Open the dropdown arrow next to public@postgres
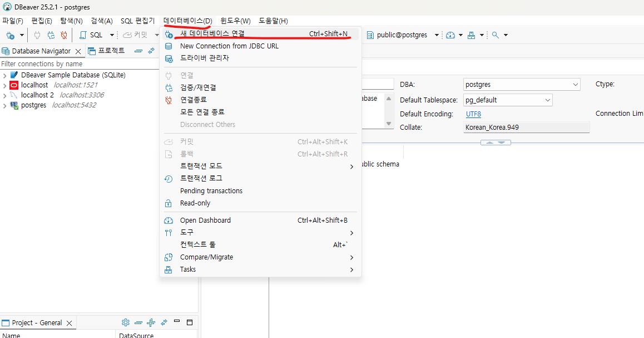644x338 pixels. pyautogui.click(x=437, y=36)
